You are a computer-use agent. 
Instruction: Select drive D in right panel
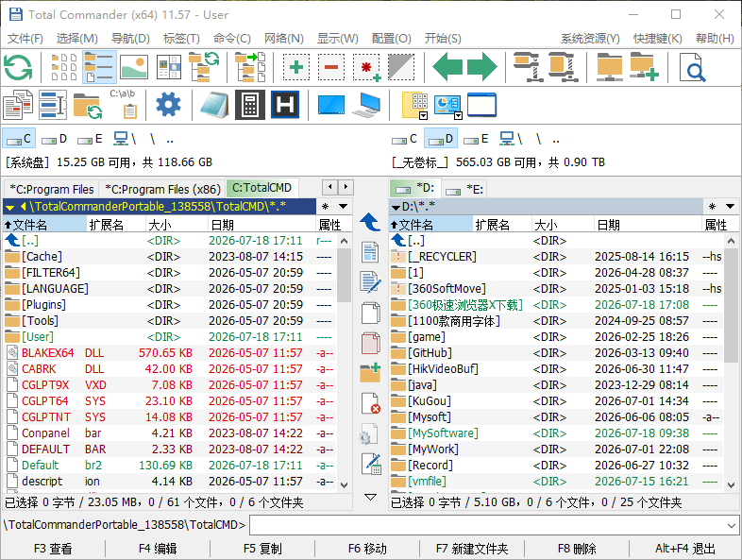tap(441, 139)
